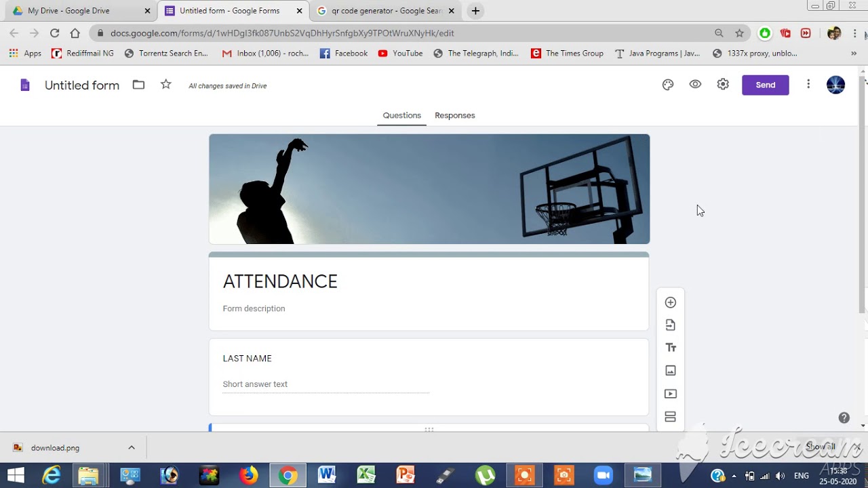
Task: Add title and description icon
Action: 671,348
